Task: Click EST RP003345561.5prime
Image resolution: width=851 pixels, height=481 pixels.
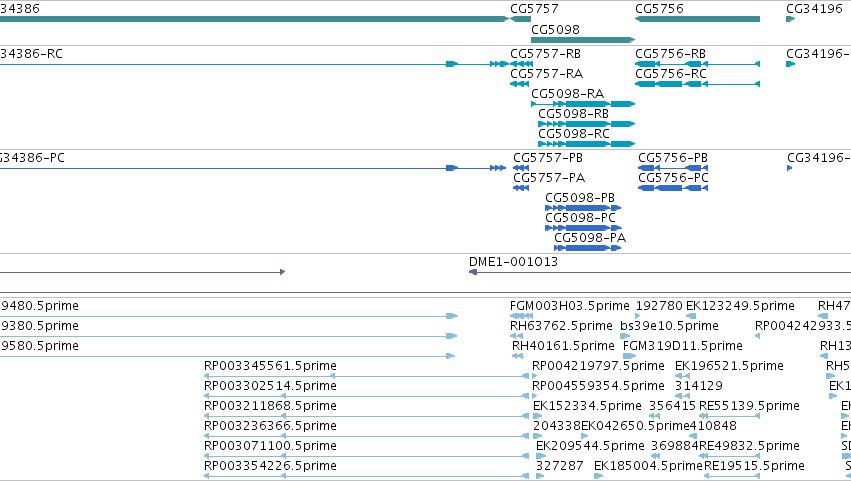Action: 270,366
